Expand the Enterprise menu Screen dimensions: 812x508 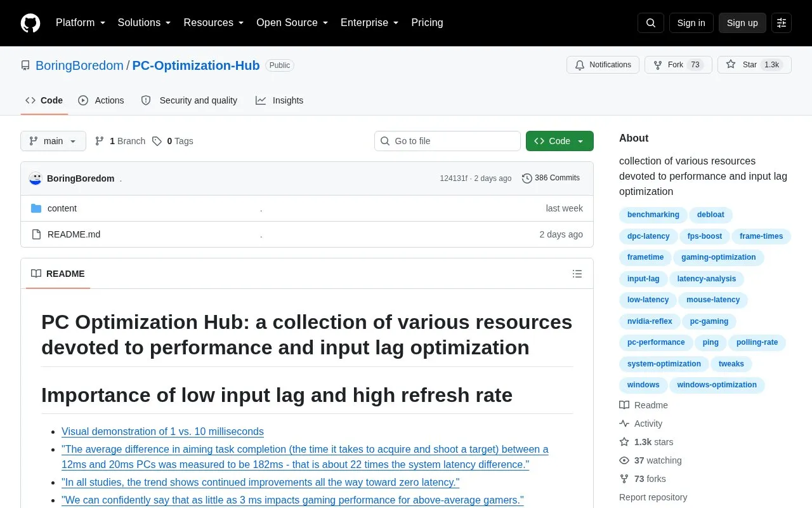(x=370, y=23)
